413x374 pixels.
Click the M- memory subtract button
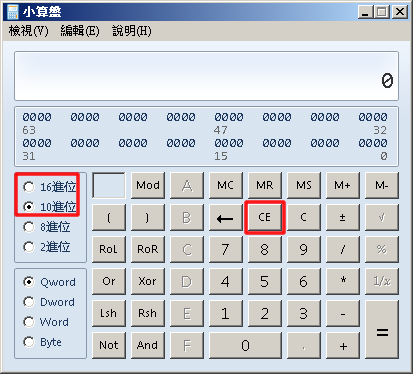[382, 185]
